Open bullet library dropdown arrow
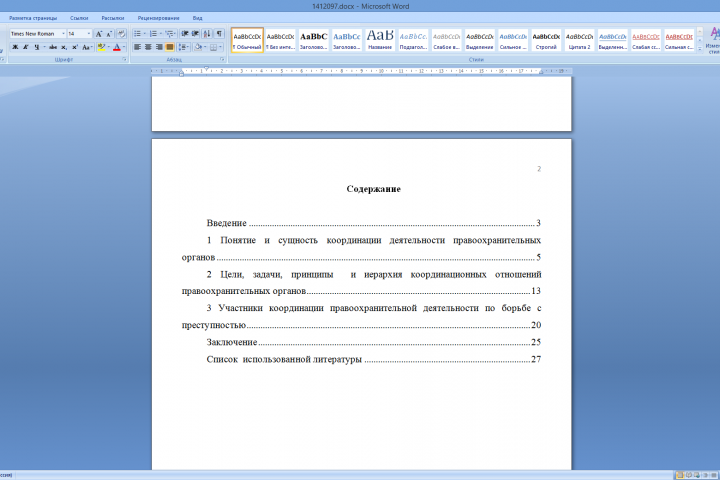This screenshot has width=720, height=480. 145,34
